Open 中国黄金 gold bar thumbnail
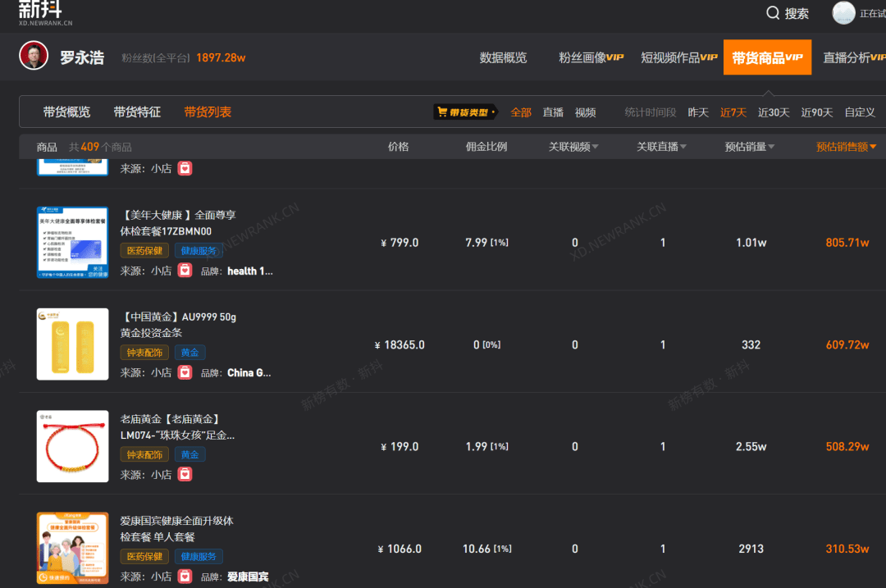 tap(72, 344)
